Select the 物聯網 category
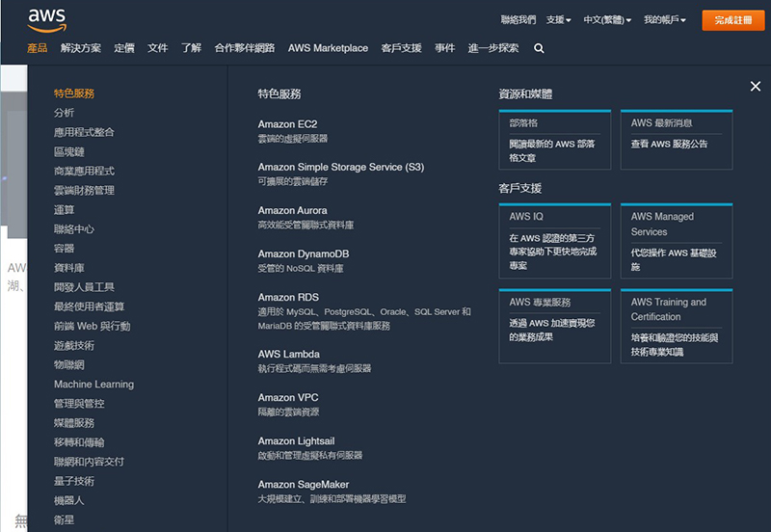Screen dimensions: 771x532 [68, 365]
